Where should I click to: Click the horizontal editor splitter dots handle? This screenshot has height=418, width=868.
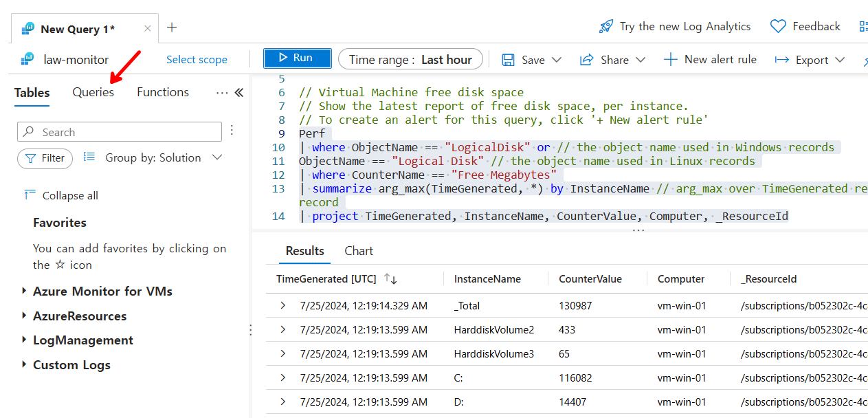[638, 231]
